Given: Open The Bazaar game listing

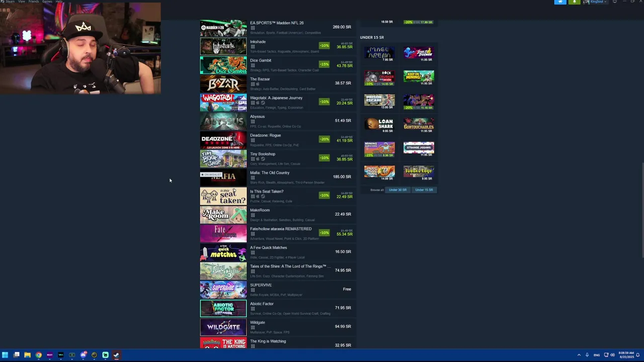Looking at the screenshot, I should (278, 83).
